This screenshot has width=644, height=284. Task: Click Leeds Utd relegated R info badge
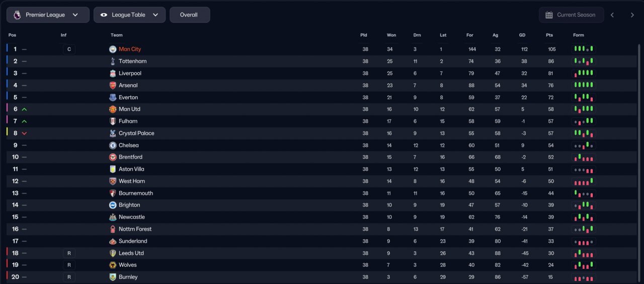coord(69,253)
